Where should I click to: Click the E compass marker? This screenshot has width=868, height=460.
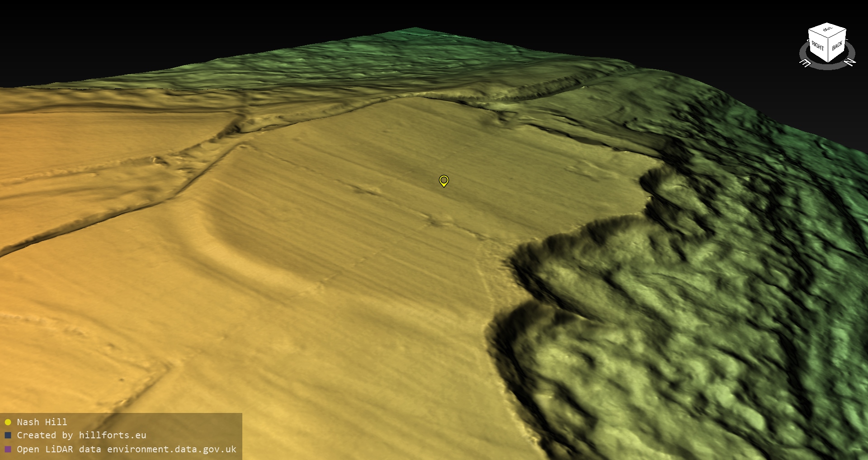pos(805,63)
